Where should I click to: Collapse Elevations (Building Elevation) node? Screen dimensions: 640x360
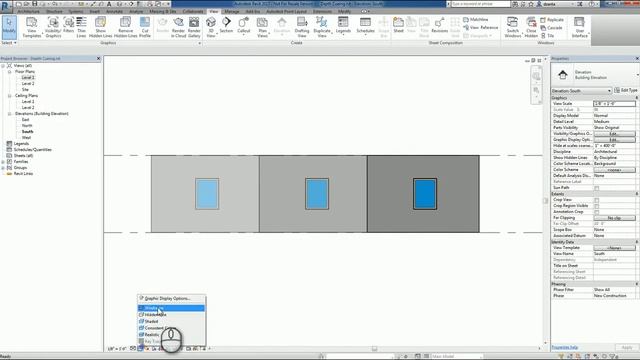coord(9,113)
